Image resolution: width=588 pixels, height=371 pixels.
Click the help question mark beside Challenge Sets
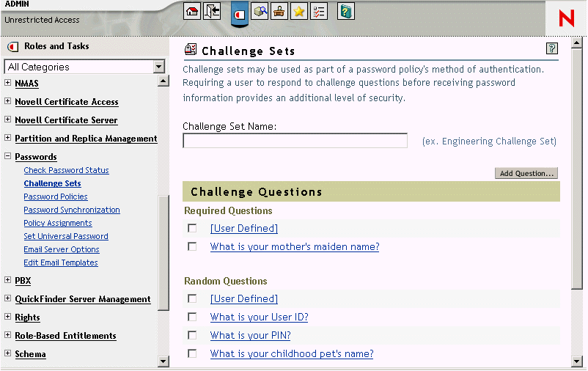click(552, 49)
